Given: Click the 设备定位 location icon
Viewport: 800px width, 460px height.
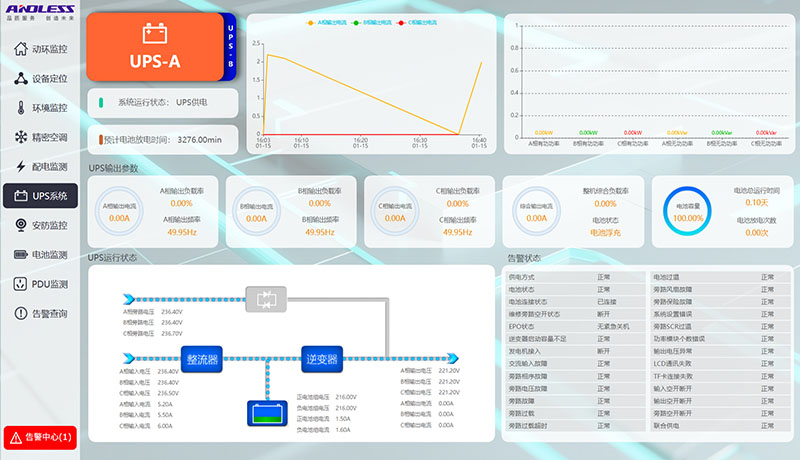Looking at the screenshot, I should (x=21, y=78).
